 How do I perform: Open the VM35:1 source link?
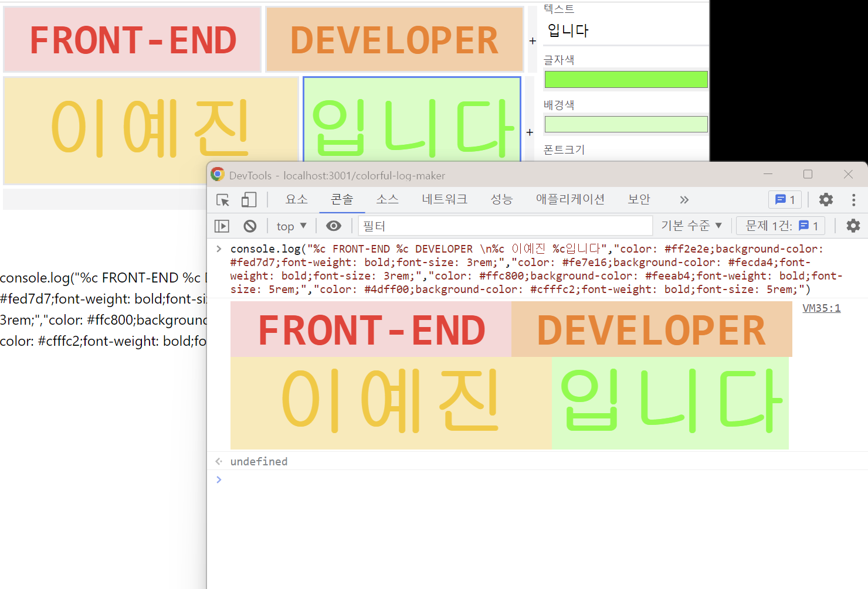point(820,307)
